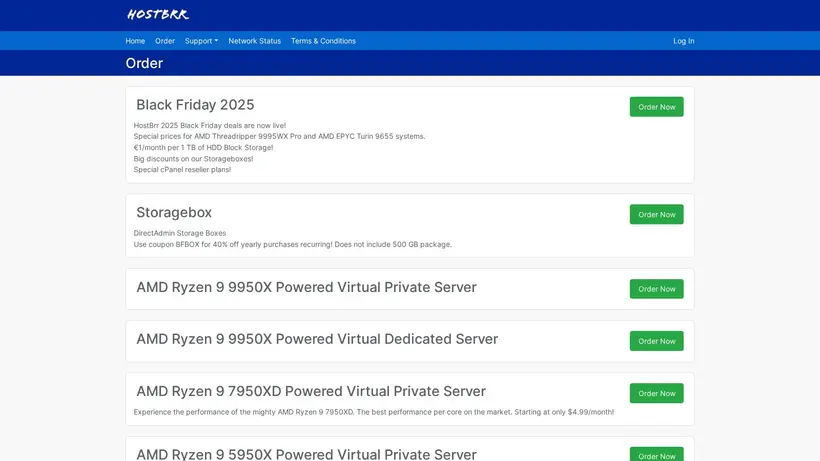
Task: Order Now for Ryzen 7950XD Virtual Private Server
Action: [x=656, y=393]
